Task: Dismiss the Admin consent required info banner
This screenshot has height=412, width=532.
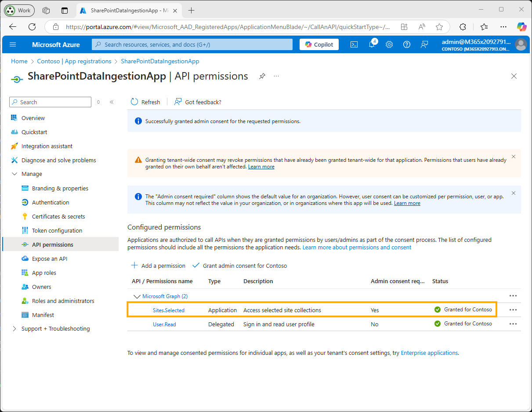Action: point(514,193)
